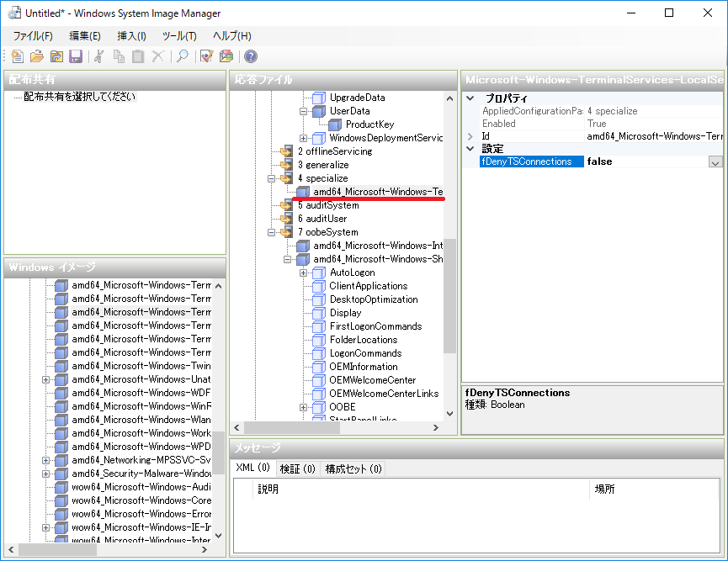Collapse the UserData node
This screenshot has height=561, width=728.
pos(303,111)
